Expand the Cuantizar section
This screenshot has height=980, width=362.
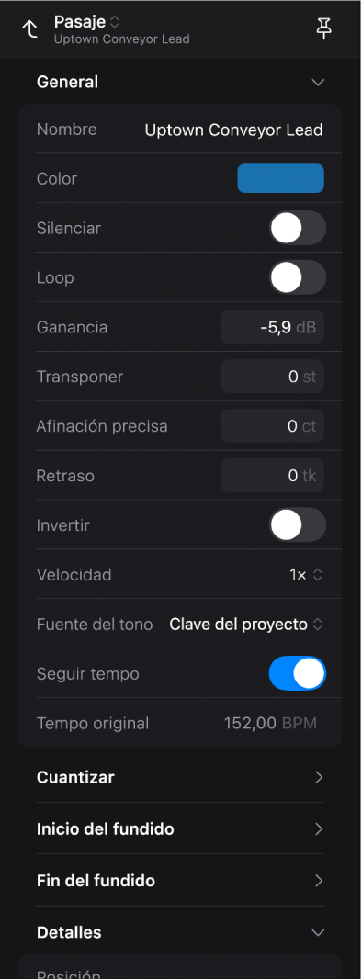click(181, 777)
